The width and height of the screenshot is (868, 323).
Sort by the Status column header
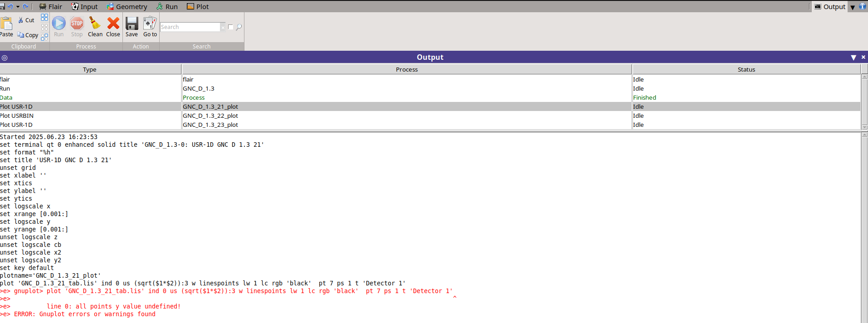pos(746,69)
